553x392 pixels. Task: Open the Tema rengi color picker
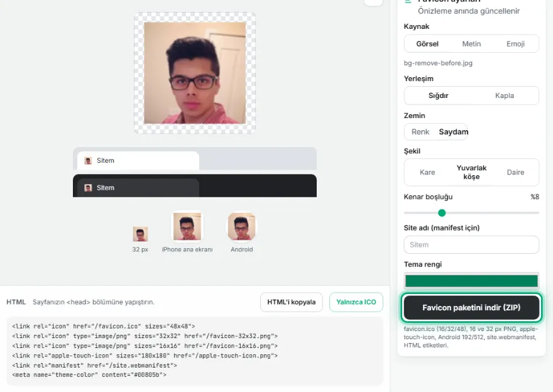471,281
